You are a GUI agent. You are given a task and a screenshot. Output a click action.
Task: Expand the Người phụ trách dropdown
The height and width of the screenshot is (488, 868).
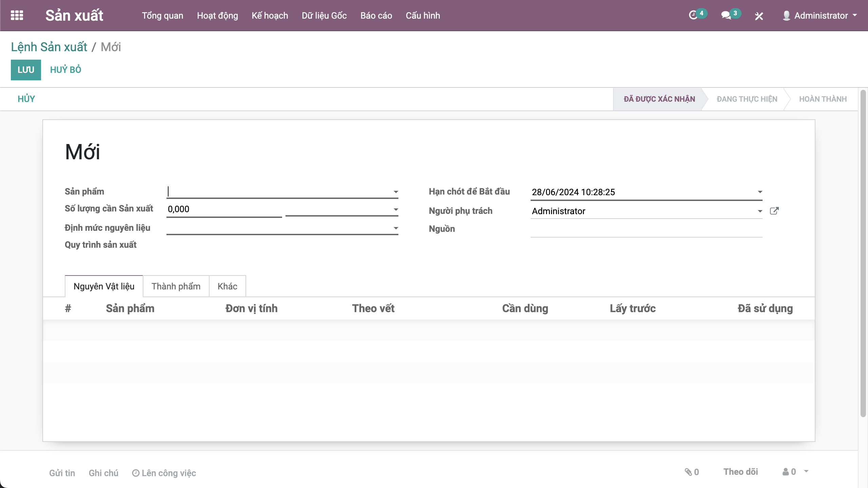click(x=760, y=211)
